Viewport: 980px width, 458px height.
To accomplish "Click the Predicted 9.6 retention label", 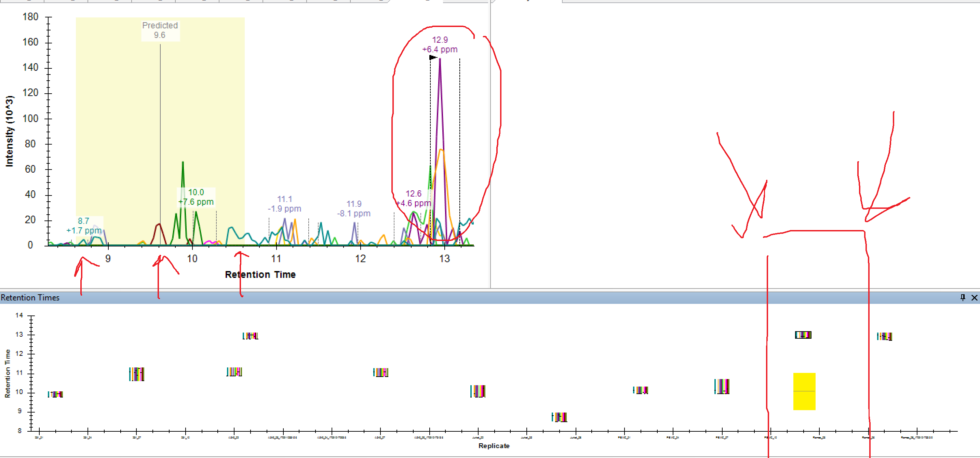I will (x=160, y=30).
